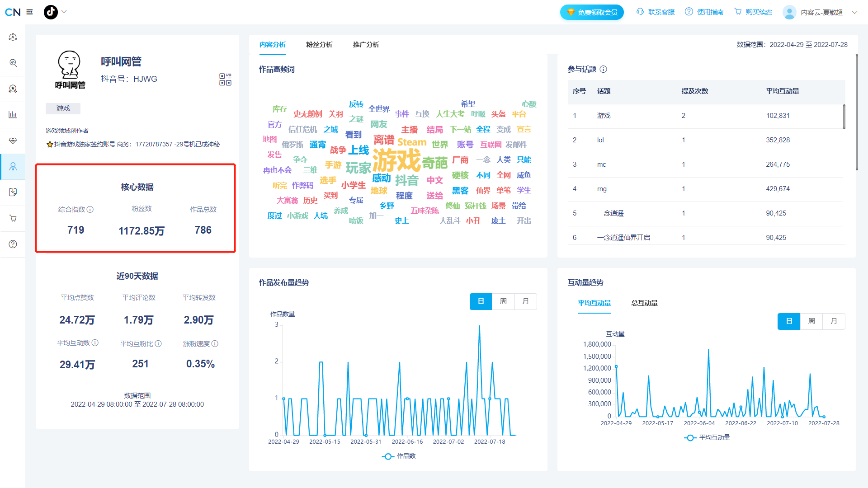The width and height of the screenshot is (868, 488).
Task: Click word Steam in word cloud
Action: tap(412, 142)
